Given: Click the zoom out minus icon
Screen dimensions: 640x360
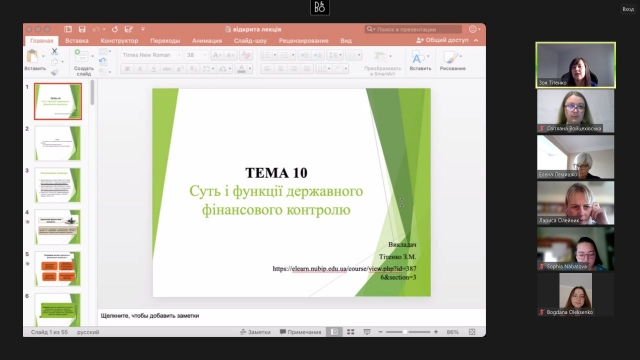Looking at the screenshot, I should (x=380, y=332).
